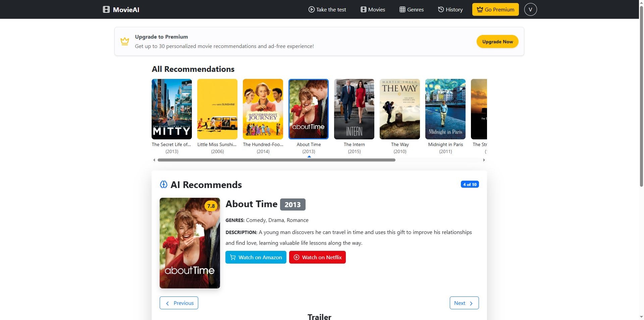Screen dimensions: 644x320
Task: Click the page scrollbar down arrow
Action: coord(641,317)
